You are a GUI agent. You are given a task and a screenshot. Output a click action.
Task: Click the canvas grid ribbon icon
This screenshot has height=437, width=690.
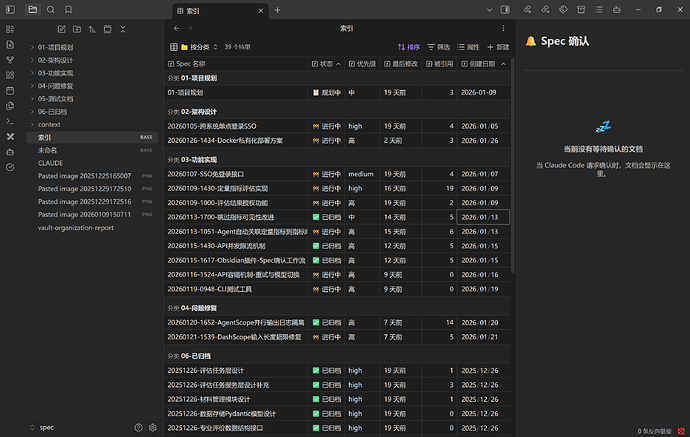point(10,75)
